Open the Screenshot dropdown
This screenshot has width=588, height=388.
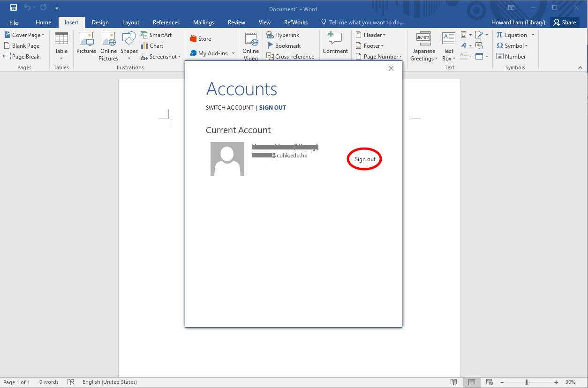click(x=161, y=57)
